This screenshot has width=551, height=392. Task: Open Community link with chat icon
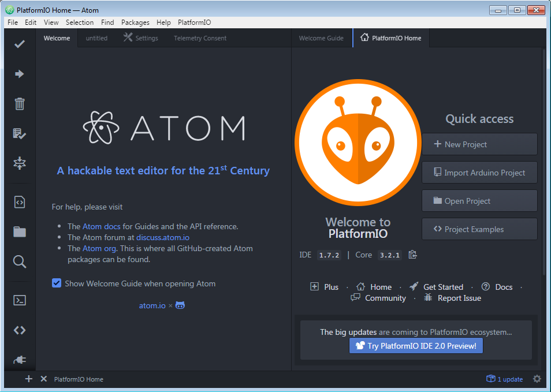(x=378, y=298)
